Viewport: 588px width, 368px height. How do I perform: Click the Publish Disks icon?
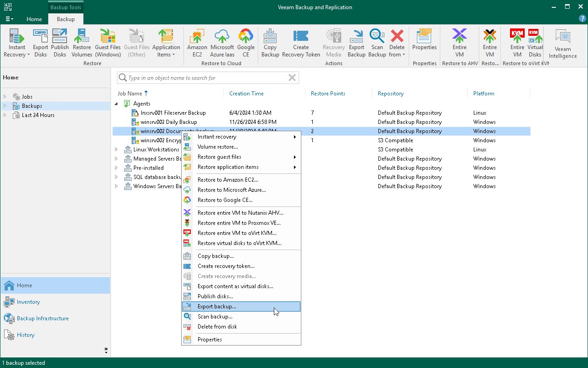point(60,42)
